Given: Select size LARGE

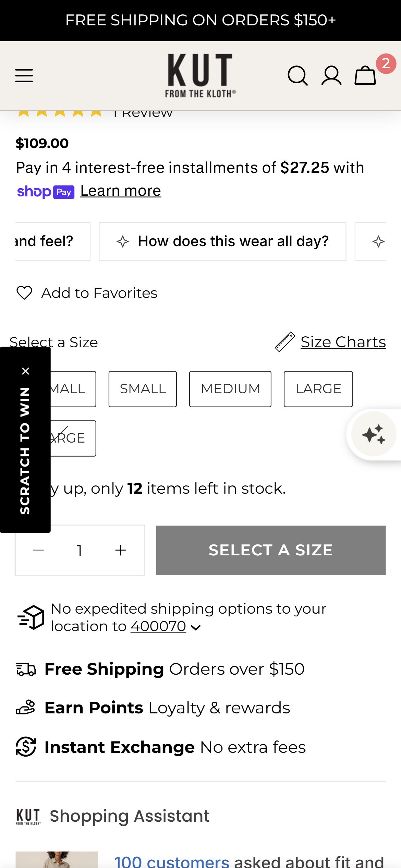Looking at the screenshot, I should click(x=318, y=389).
